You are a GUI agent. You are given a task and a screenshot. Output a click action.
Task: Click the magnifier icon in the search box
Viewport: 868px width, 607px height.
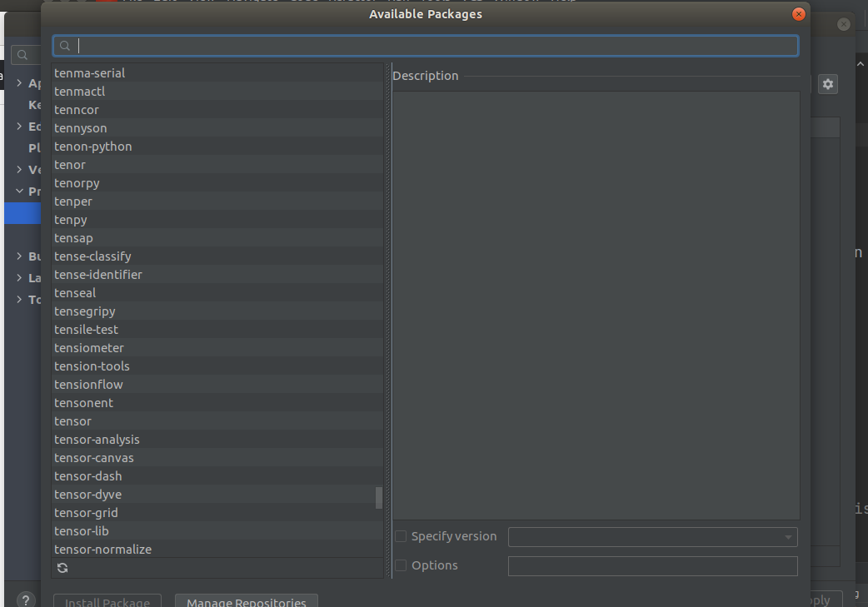tap(65, 46)
